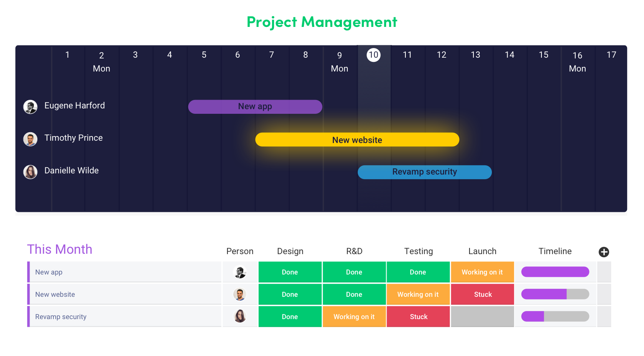Click the avatar in the New website row
Screen dimensions: 644x356
click(x=240, y=294)
